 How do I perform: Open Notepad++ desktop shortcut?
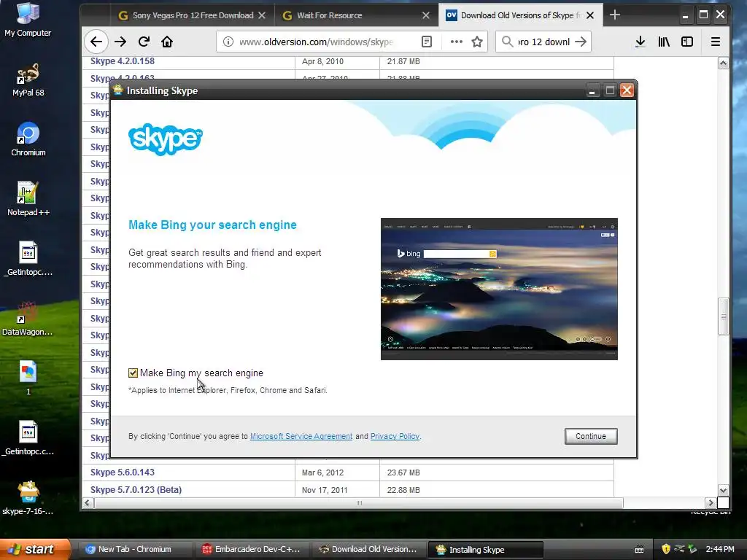[x=28, y=199]
